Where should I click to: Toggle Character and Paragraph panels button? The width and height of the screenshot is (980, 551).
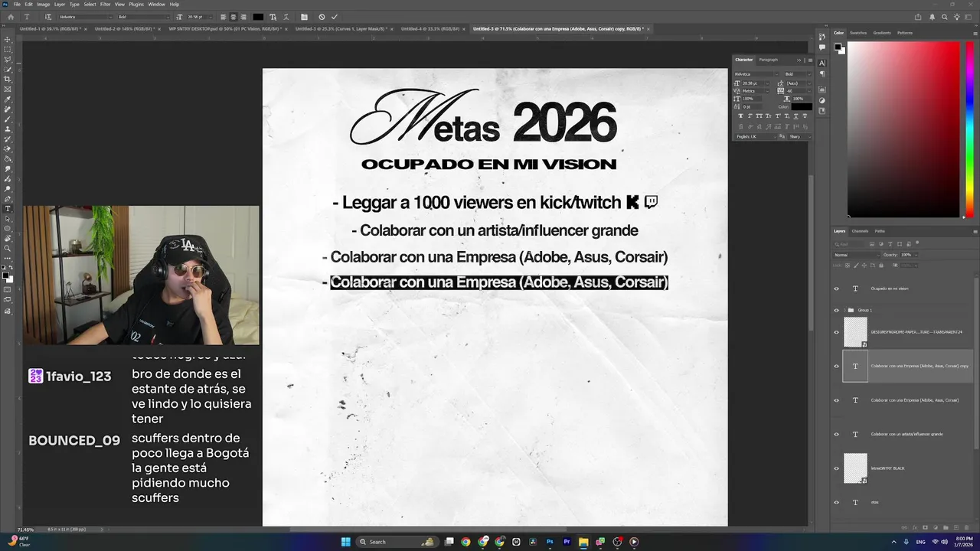(x=304, y=17)
